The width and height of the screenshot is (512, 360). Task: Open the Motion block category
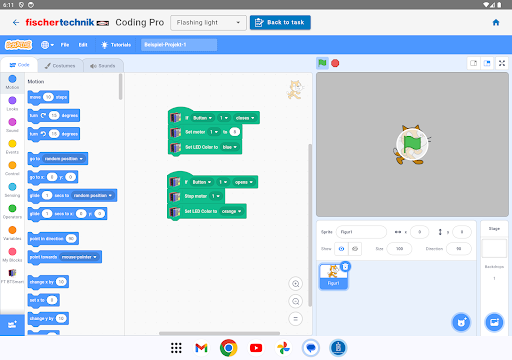(12, 82)
